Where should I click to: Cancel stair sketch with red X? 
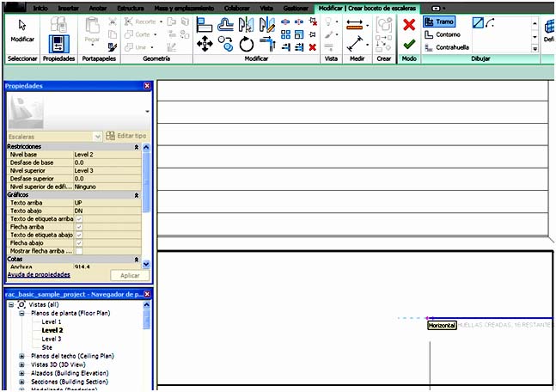(409, 25)
